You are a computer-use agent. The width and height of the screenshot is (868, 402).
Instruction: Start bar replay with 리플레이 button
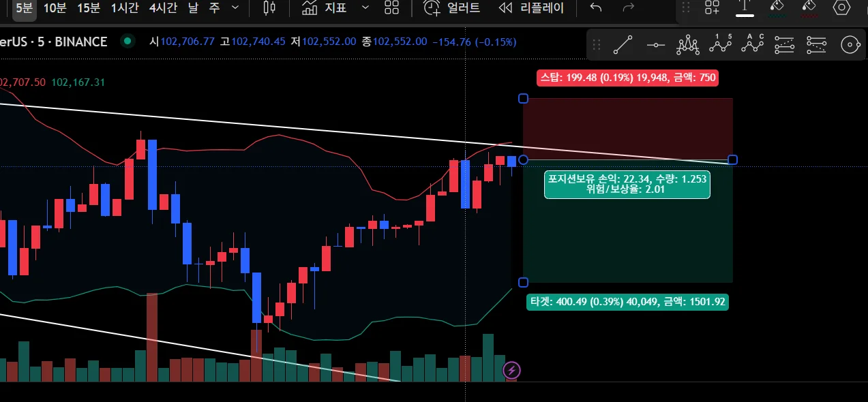[x=531, y=8]
